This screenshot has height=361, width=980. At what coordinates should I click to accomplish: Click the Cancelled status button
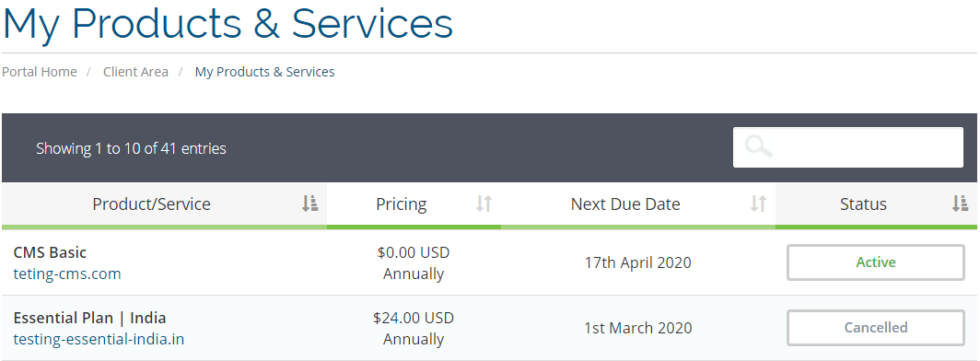tap(876, 328)
